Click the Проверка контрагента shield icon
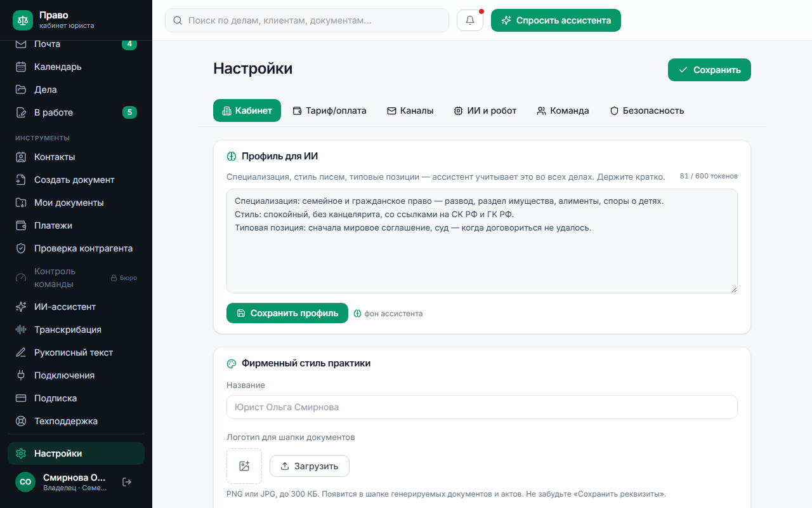Screen dimensions: 812x508 coord(21,248)
